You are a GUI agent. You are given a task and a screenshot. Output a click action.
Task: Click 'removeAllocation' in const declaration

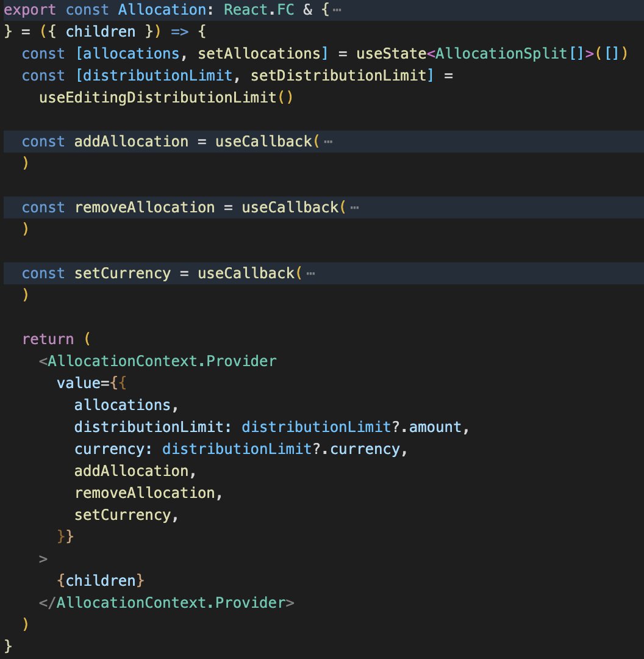145,207
